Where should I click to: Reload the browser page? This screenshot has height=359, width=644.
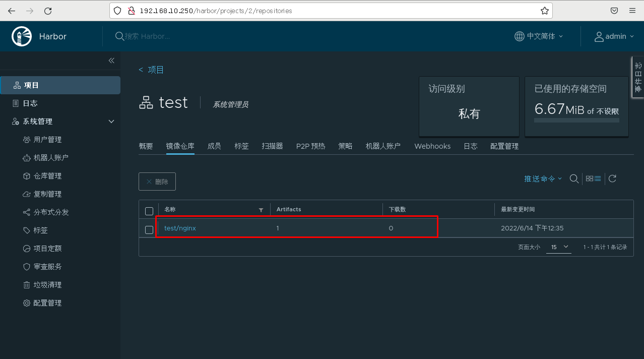[48, 11]
